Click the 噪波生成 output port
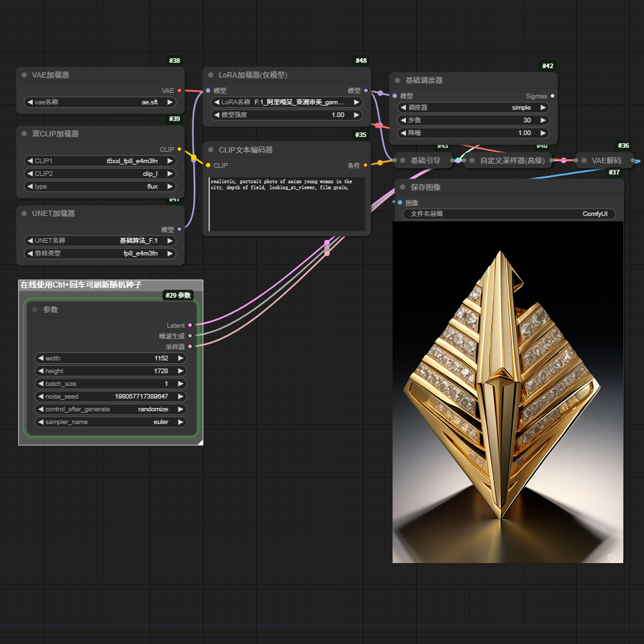This screenshot has height=644, width=644. (190, 336)
